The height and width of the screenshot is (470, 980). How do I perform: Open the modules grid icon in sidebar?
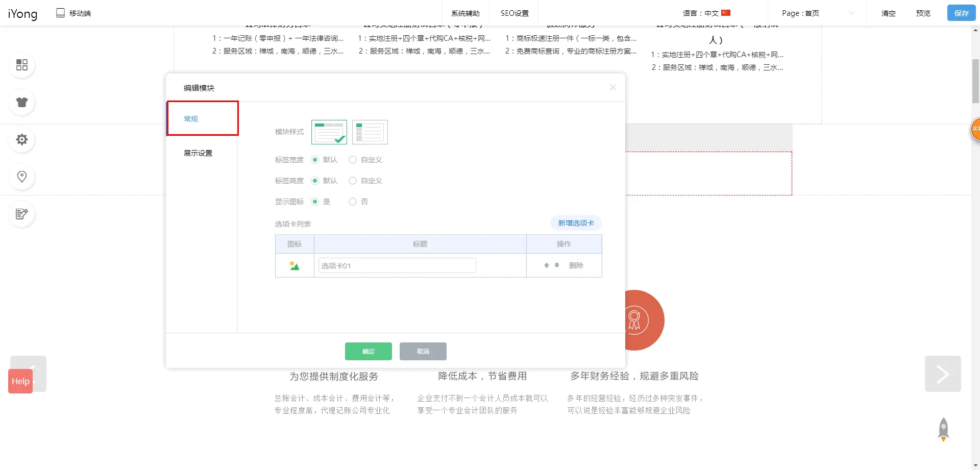(x=22, y=65)
